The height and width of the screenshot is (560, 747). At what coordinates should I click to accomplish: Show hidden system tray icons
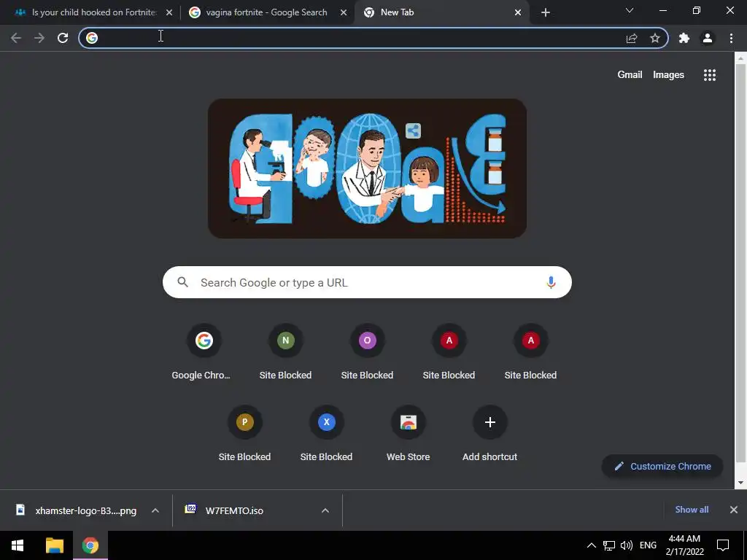click(x=591, y=545)
